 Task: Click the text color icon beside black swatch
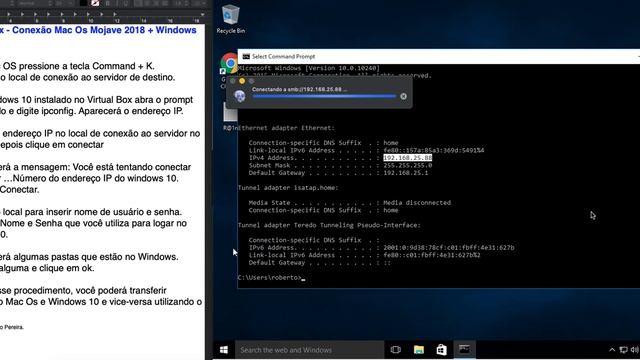coord(95,3)
